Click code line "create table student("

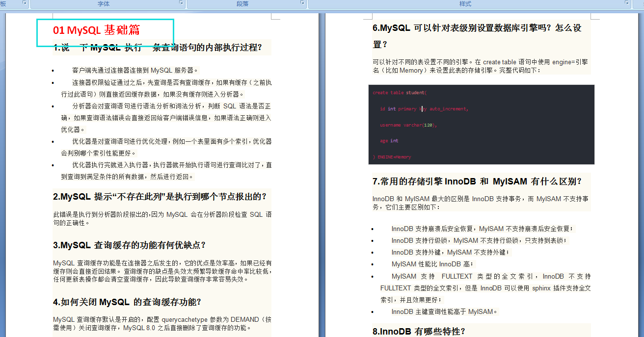(400, 93)
